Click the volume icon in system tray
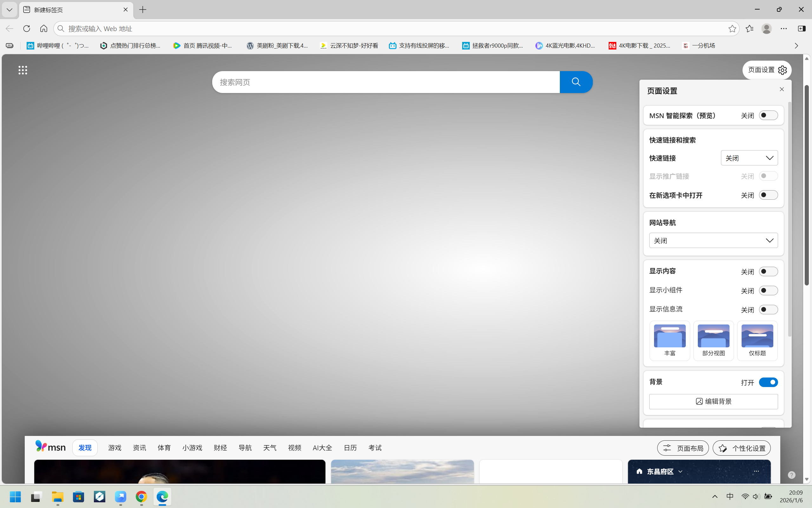Viewport: 812px width, 508px height. [756, 497]
